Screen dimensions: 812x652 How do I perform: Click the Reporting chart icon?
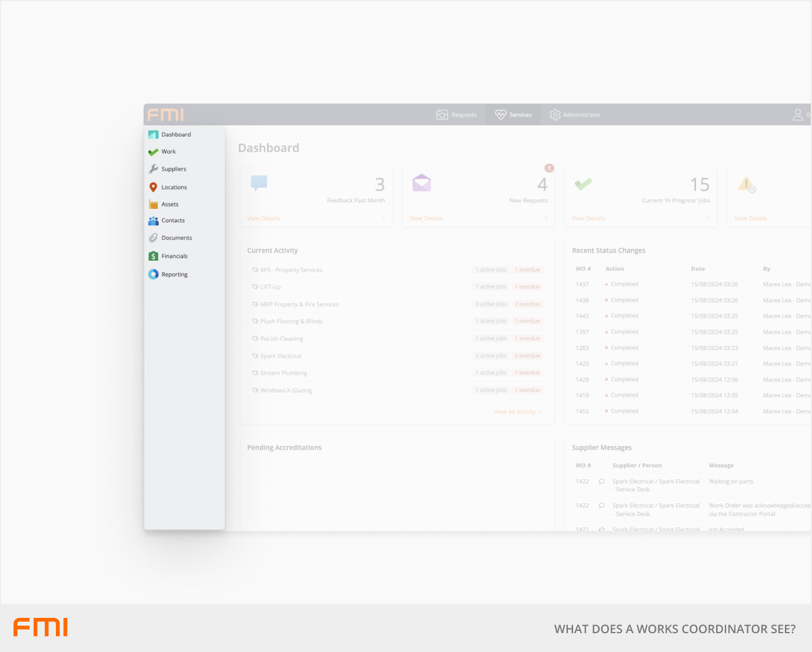coord(154,274)
